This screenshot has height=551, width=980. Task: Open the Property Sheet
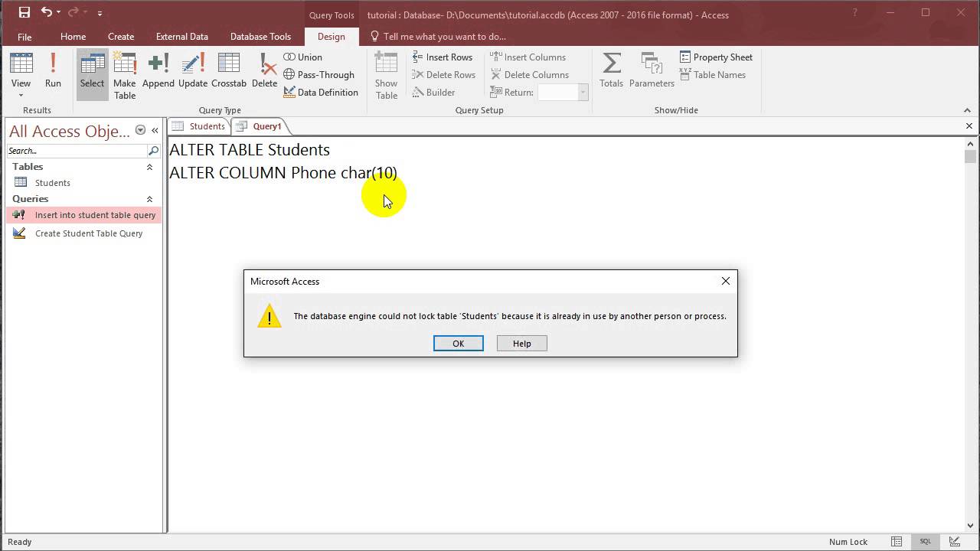[x=716, y=57]
